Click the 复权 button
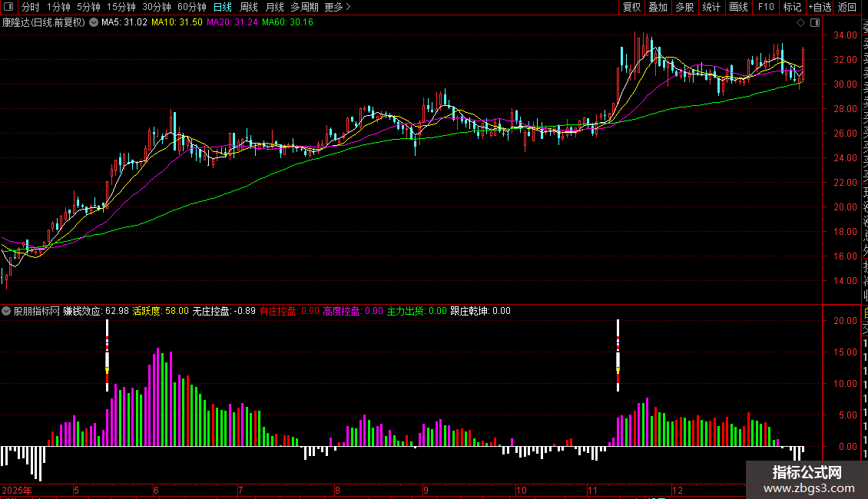 point(631,7)
